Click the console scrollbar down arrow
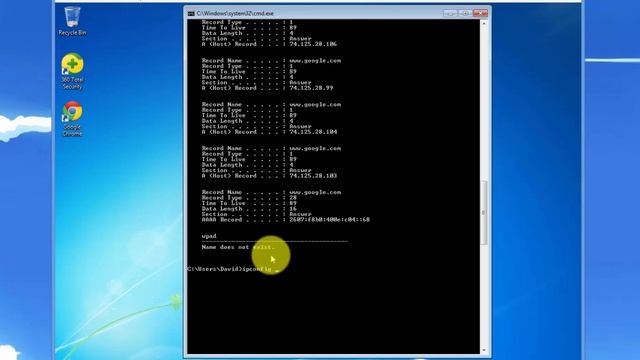Screen dimensions: 640x360 point(484,350)
